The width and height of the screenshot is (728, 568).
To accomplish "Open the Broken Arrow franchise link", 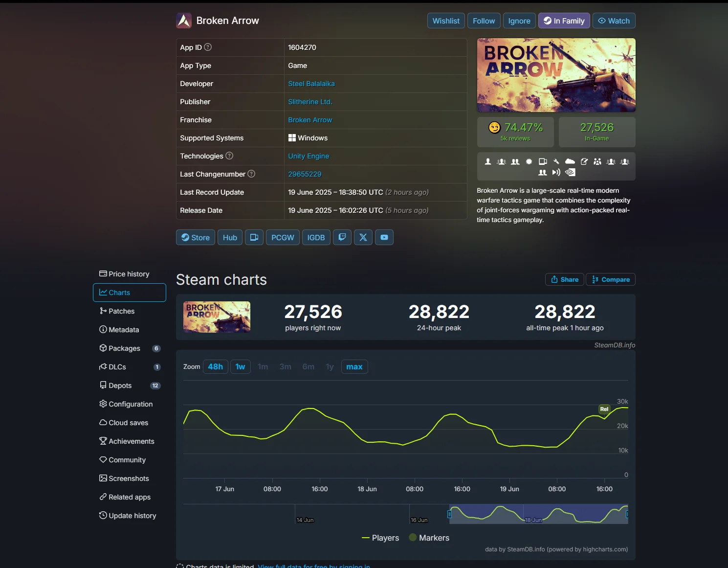I will 310,120.
